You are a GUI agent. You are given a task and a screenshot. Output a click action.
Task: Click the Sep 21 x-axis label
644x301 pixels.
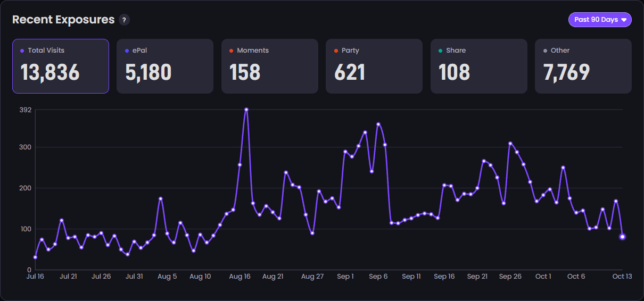pos(477,277)
